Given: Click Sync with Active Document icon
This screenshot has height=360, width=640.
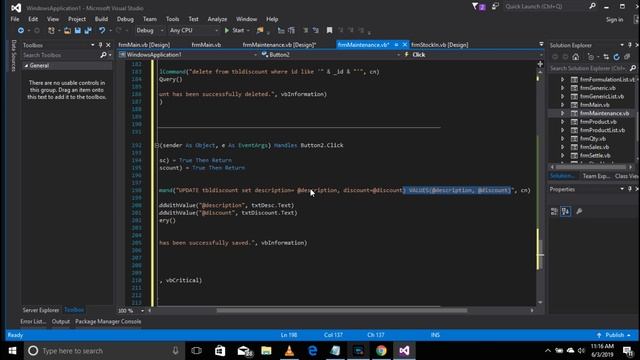Looking at the screenshot, I should (x=606, y=57).
